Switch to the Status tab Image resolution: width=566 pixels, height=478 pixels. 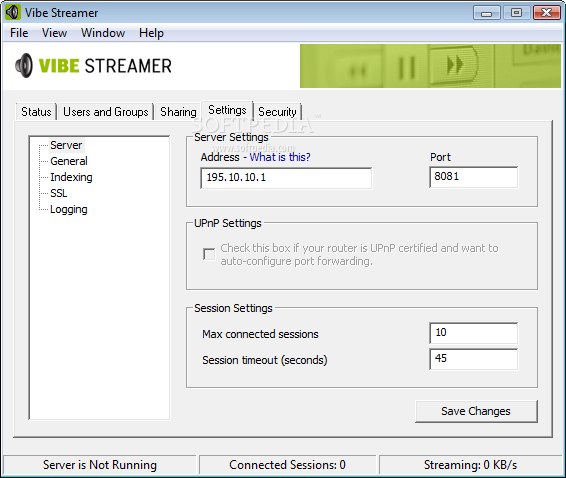coord(36,112)
